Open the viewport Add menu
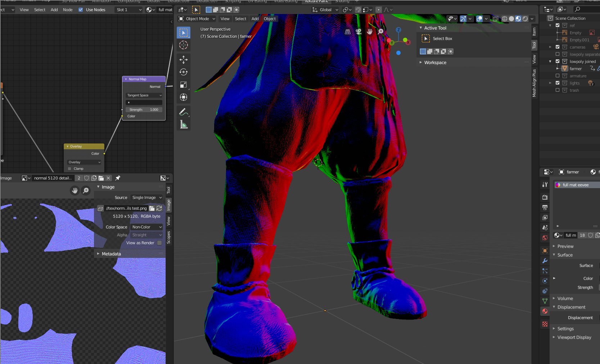 (x=255, y=19)
